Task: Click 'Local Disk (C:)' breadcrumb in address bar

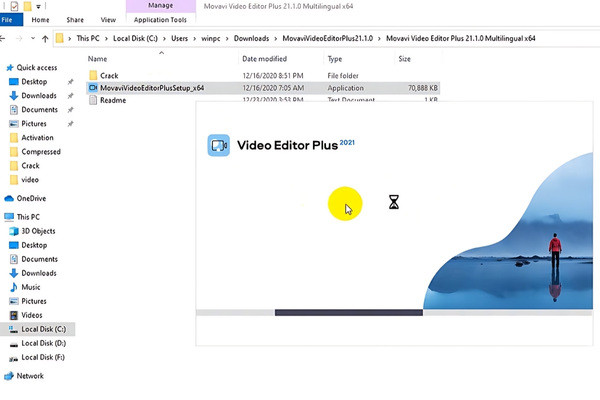Action: tap(135, 38)
